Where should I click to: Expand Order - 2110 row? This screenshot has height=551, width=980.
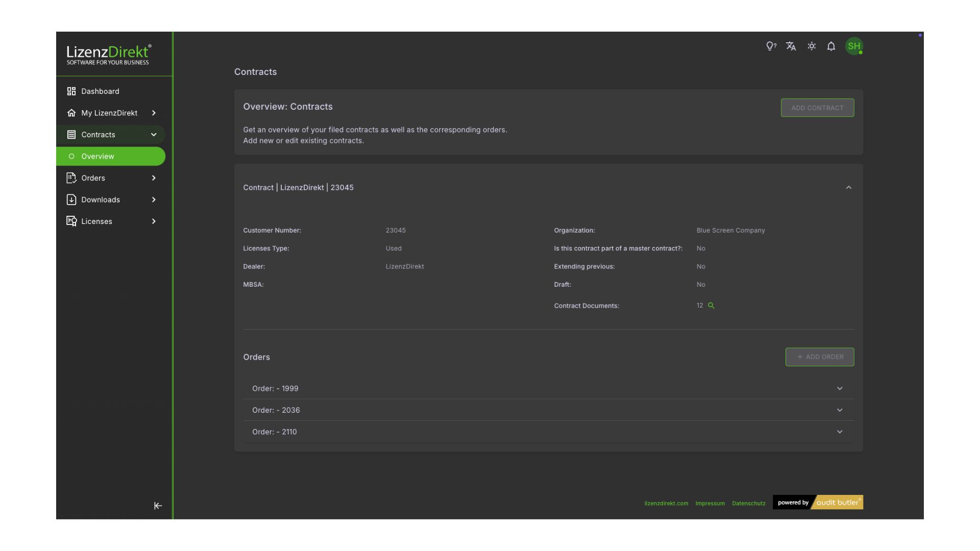click(840, 432)
